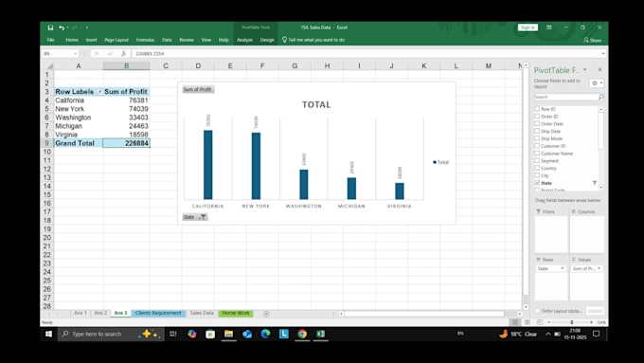Check the Customer Name field
The width and height of the screenshot is (644, 363).
click(537, 153)
